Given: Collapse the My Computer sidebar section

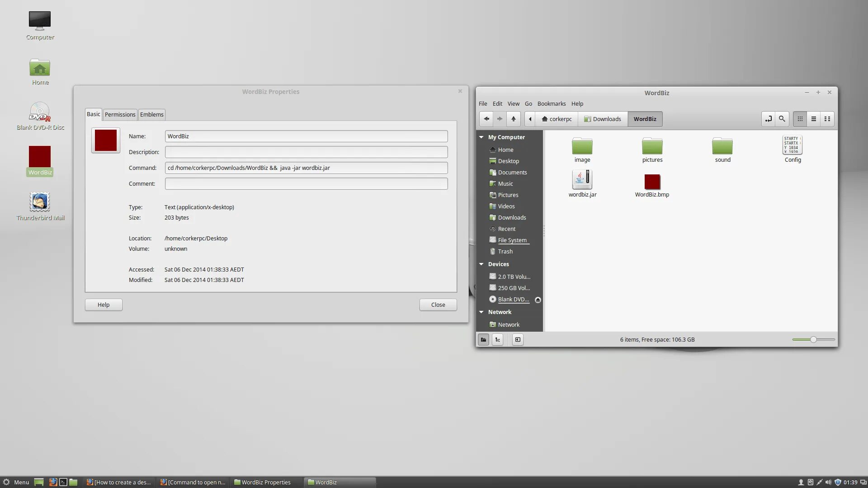Looking at the screenshot, I should tap(481, 137).
